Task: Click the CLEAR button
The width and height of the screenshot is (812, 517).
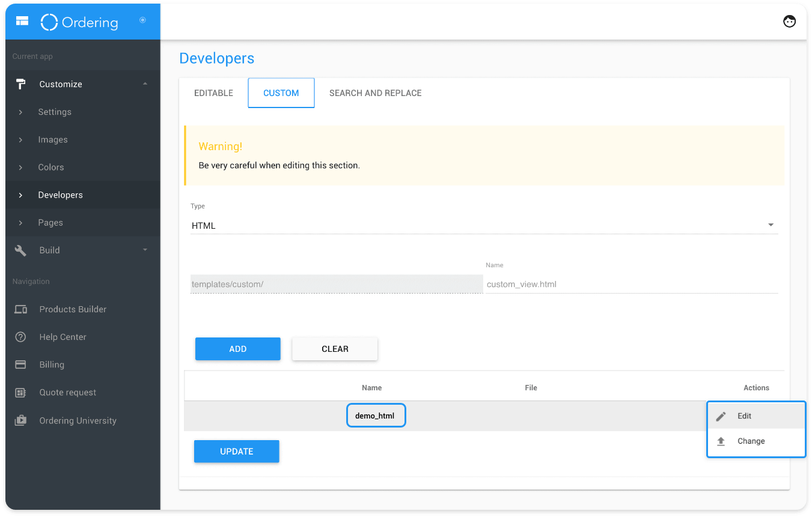Action: coord(335,349)
